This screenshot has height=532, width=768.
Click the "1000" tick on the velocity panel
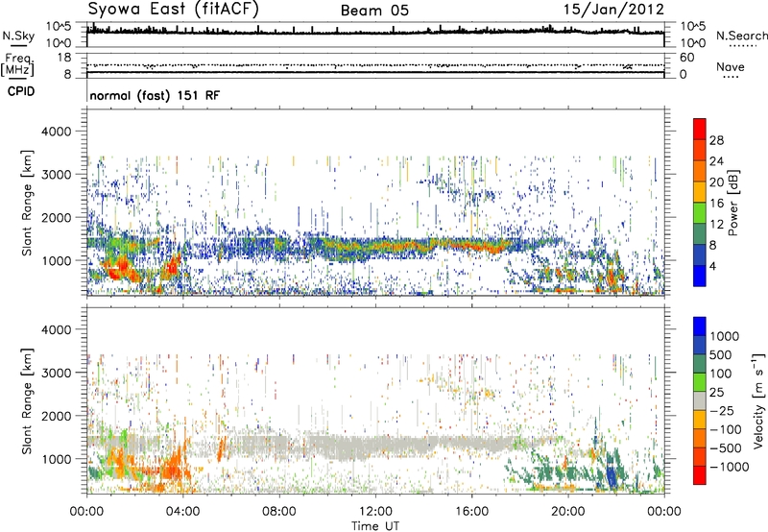[56, 459]
